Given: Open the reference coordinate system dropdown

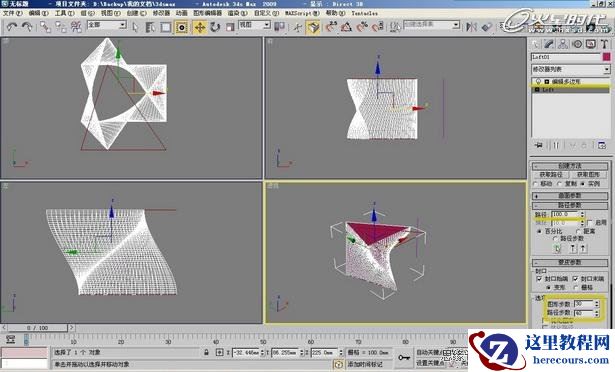Looking at the screenshot, I should tap(255, 25).
